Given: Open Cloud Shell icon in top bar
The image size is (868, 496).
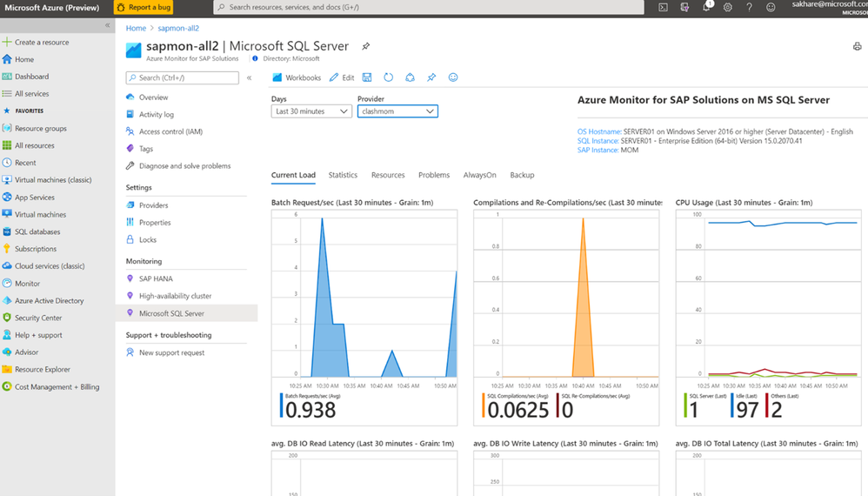Looking at the screenshot, I should (x=664, y=7).
